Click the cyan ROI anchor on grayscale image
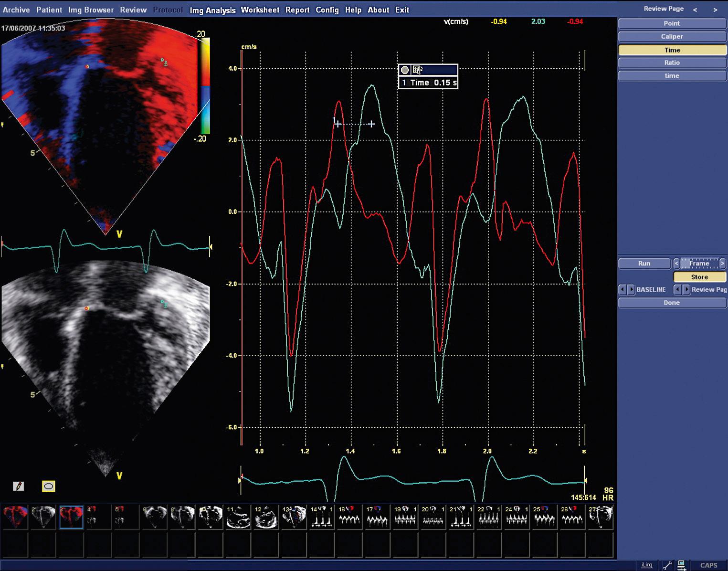This screenshot has height=571, width=728. coord(164,304)
